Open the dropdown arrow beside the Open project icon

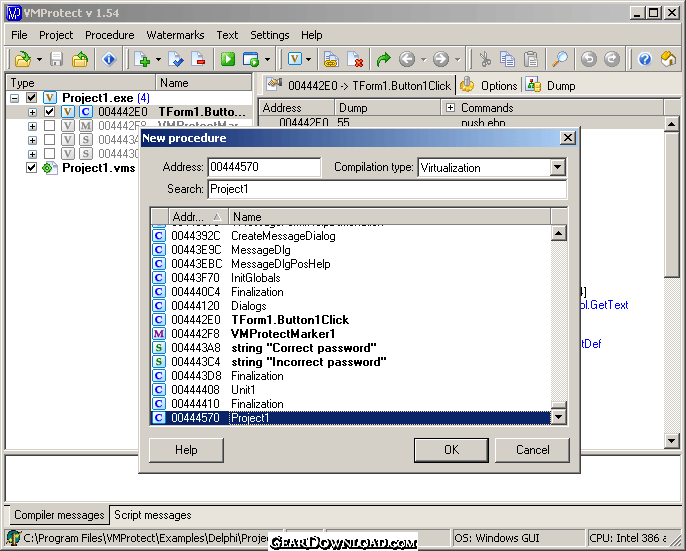(x=39, y=59)
